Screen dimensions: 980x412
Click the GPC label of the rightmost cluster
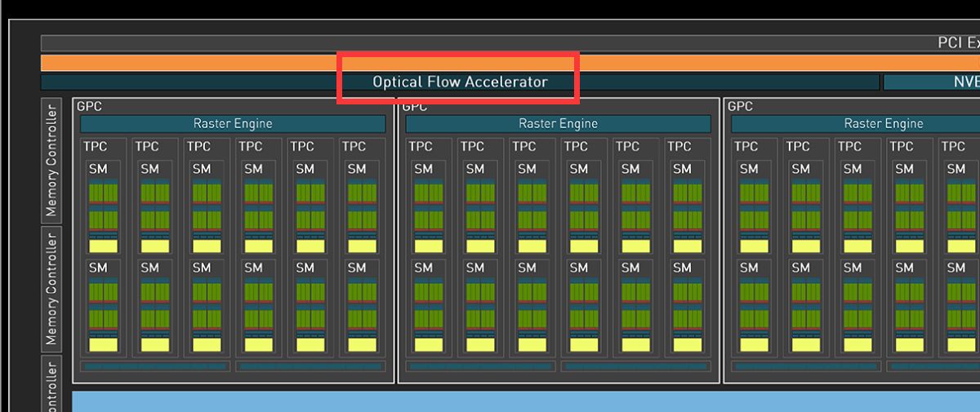(740, 106)
